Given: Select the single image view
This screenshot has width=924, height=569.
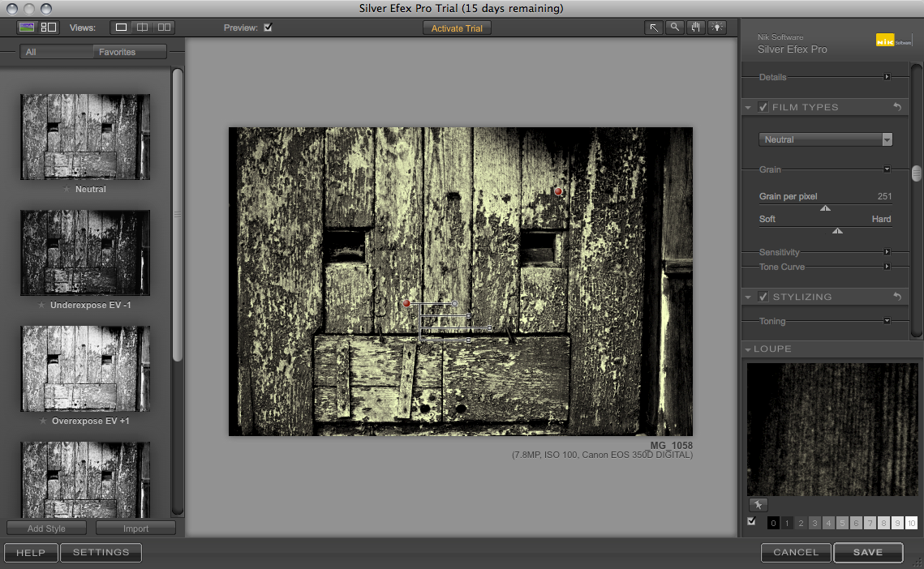Looking at the screenshot, I should click(x=121, y=27).
